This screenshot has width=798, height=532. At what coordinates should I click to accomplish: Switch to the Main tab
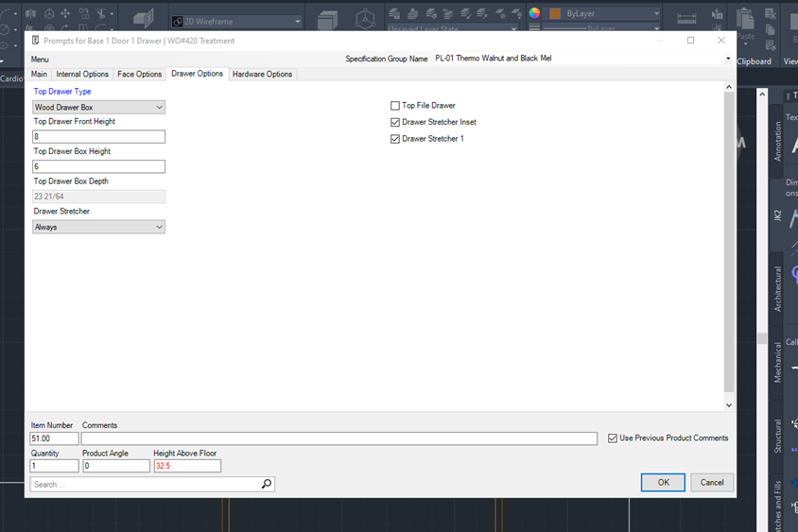click(39, 75)
